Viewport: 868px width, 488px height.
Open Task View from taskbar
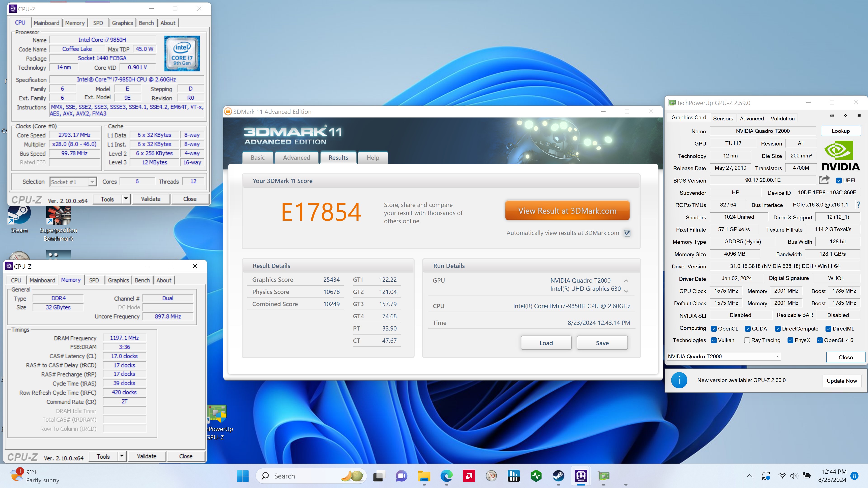pos(379,476)
